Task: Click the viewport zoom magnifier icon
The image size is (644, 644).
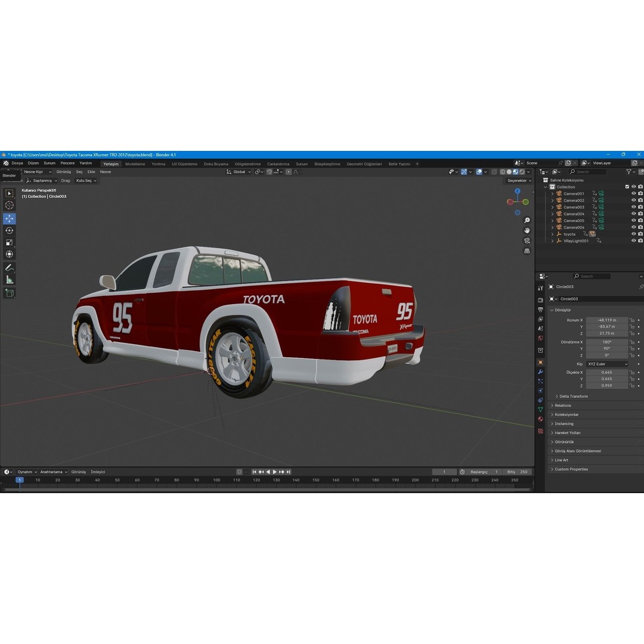Action: click(527, 221)
